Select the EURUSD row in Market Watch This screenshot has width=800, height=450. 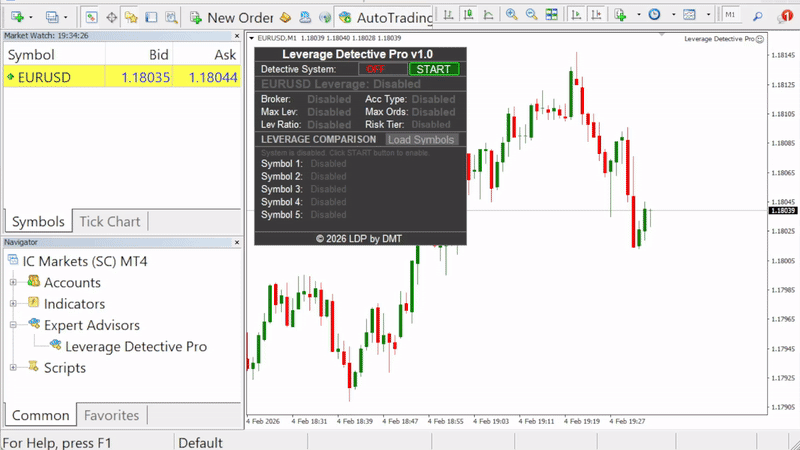click(122, 77)
